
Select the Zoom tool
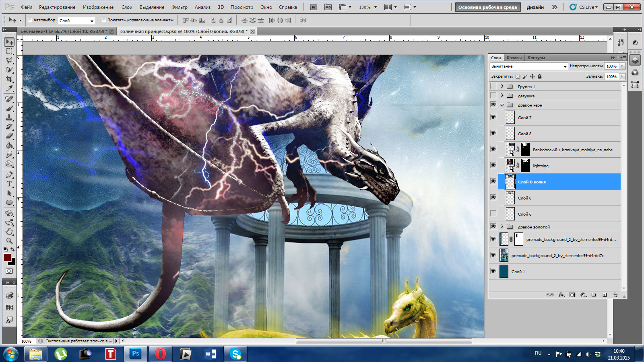pos(9,241)
